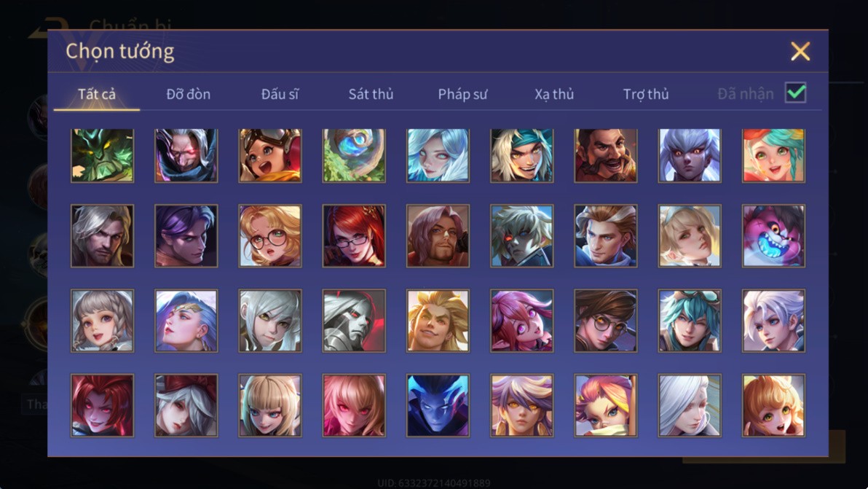The width and height of the screenshot is (868, 489).
Task: Open the Sát thủ tab
Action: point(371,94)
